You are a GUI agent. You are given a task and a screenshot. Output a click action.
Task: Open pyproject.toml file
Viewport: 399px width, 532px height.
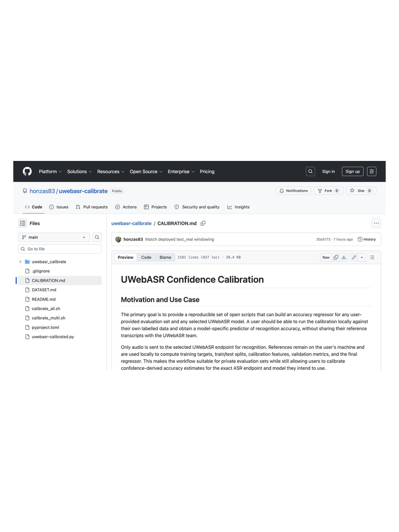pyautogui.click(x=45, y=327)
